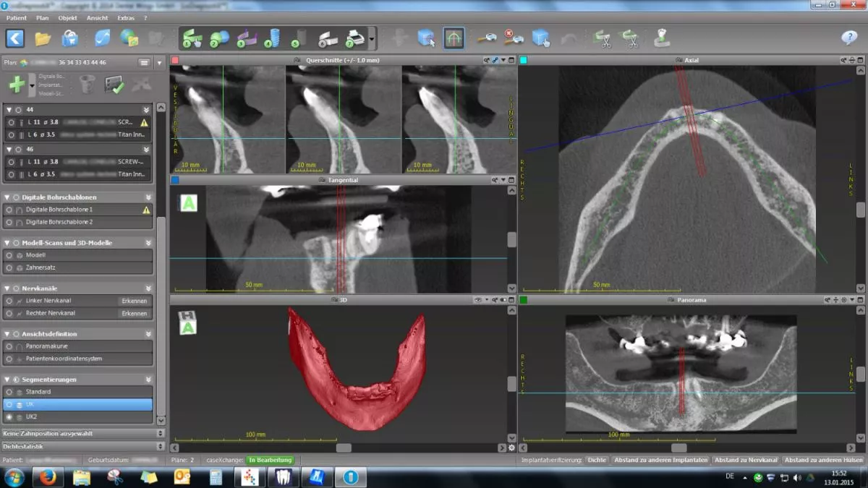Select the UK2 segmentation radio button
This screenshot has height=488, width=868.
click(x=9, y=417)
